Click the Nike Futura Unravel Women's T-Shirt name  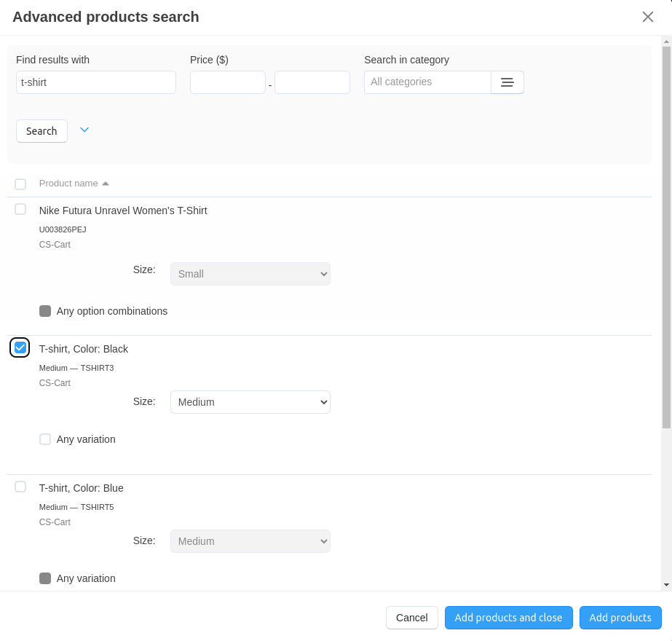(x=123, y=211)
